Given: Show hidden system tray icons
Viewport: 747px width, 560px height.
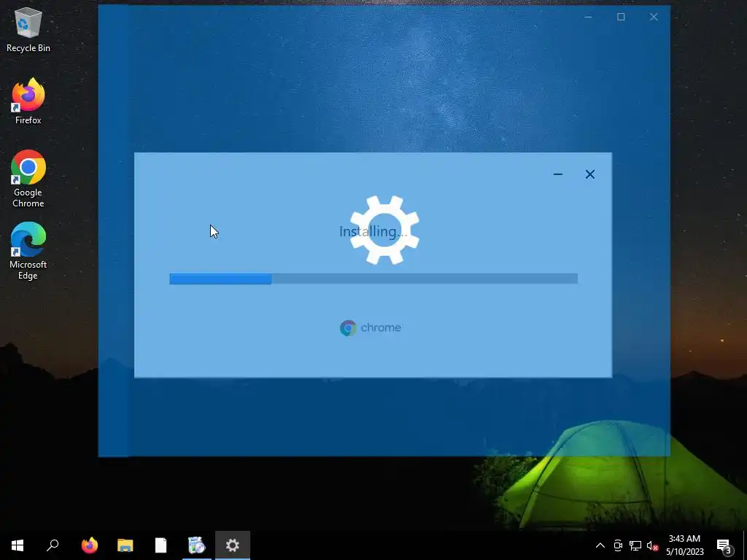Looking at the screenshot, I should click(x=600, y=545).
